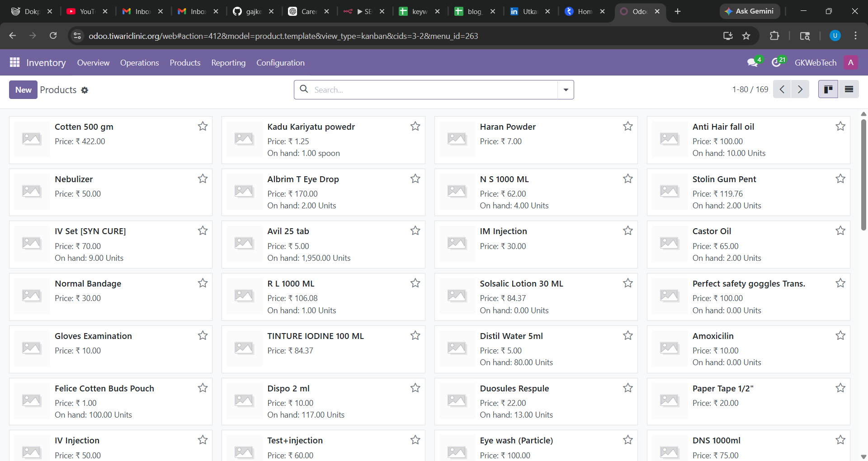
Task: Open the conversations icon with 4 messages
Action: tap(754, 62)
